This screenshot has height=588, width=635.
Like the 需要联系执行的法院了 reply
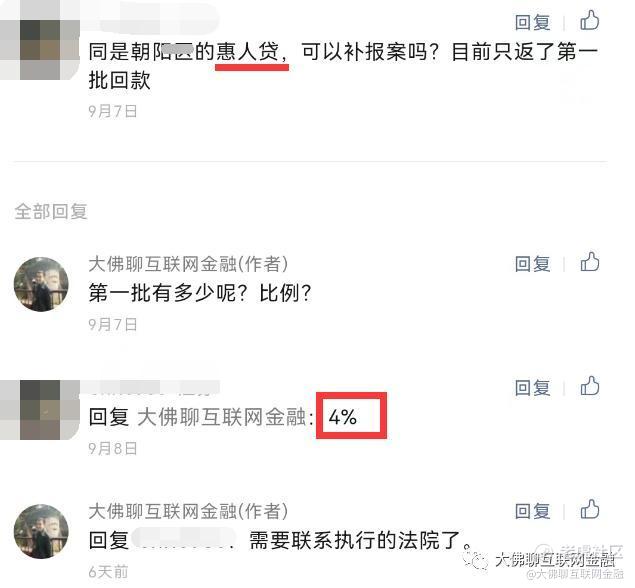coord(589,510)
